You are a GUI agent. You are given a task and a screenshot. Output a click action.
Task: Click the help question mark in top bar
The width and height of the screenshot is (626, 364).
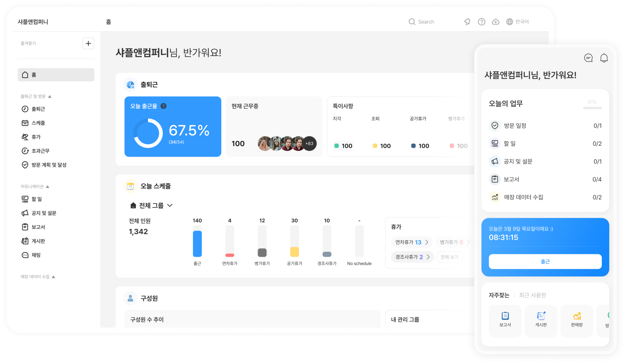coord(482,22)
